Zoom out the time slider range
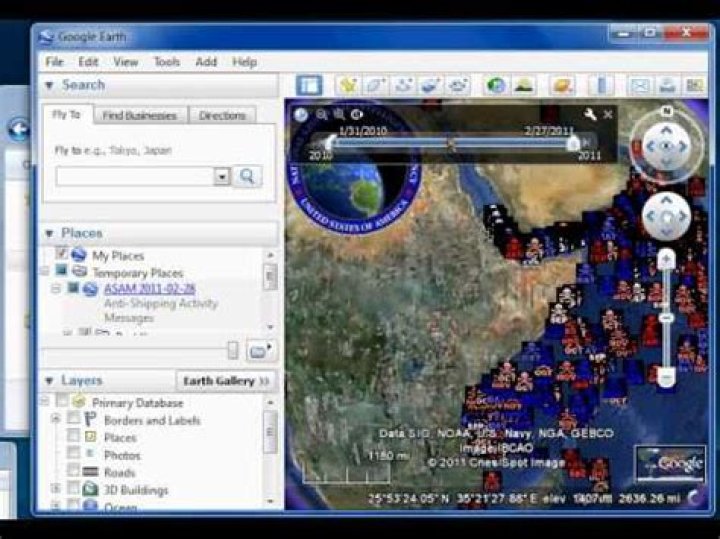The height and width of the screenshot is (539, 720). click(322, 114)
